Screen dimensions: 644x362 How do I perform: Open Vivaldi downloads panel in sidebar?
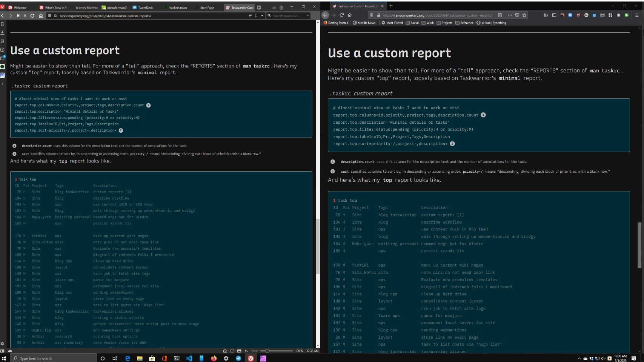click(x=2, y=32)
